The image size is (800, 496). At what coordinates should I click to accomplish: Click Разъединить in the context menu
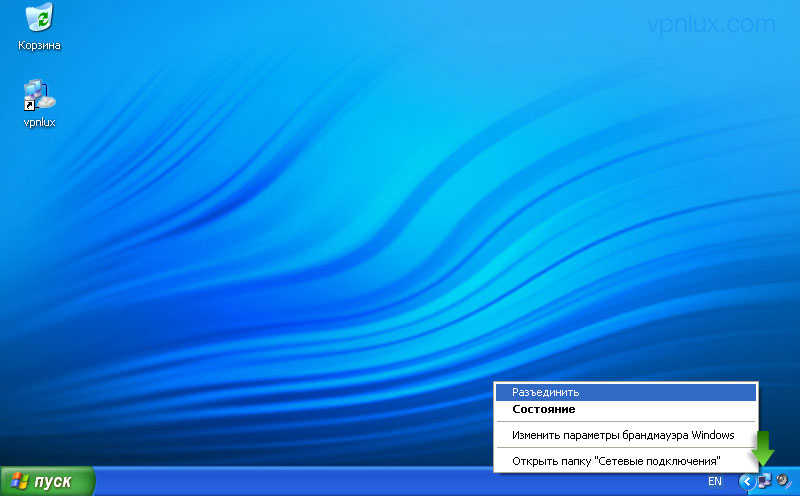[x=626, y=392]
